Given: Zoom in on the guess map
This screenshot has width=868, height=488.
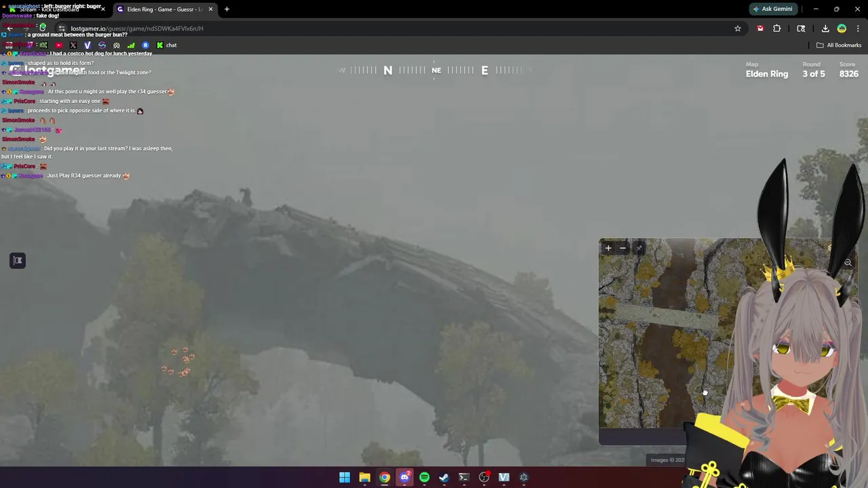Looking at the screenshot, I should coord(608,248).
